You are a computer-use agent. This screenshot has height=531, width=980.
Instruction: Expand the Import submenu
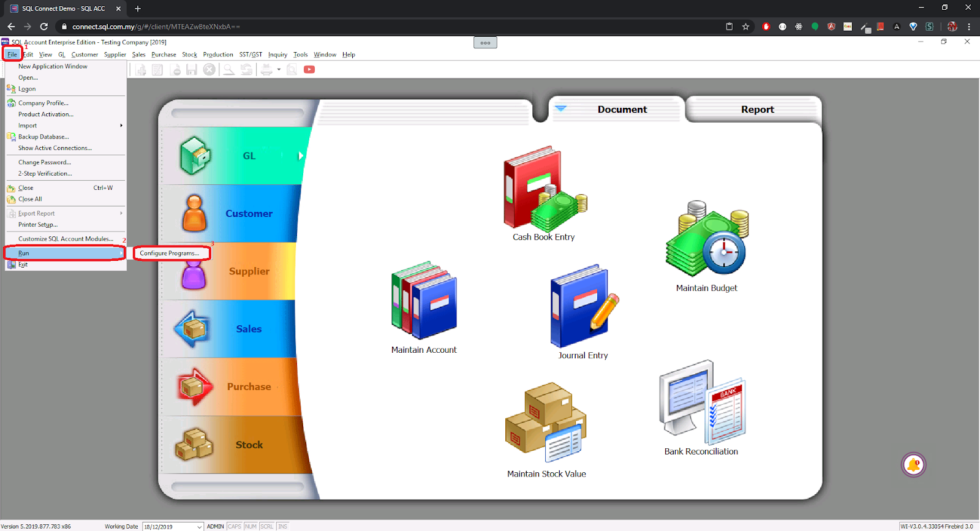(66, 126)
